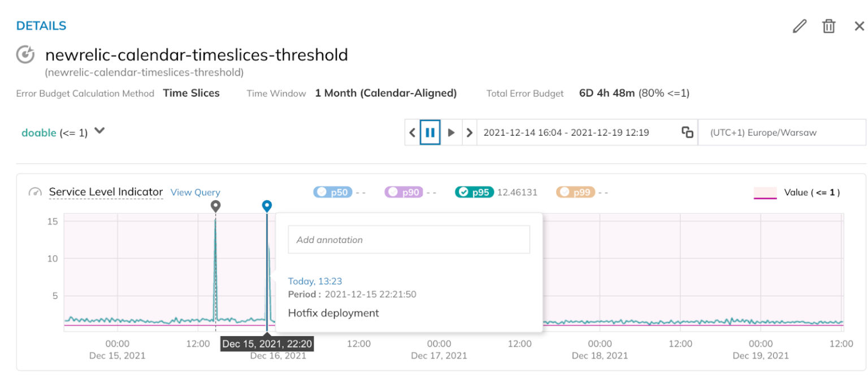Copy the selected time range
The width and height of the screenshot is (868, 377).
[687, 132]
